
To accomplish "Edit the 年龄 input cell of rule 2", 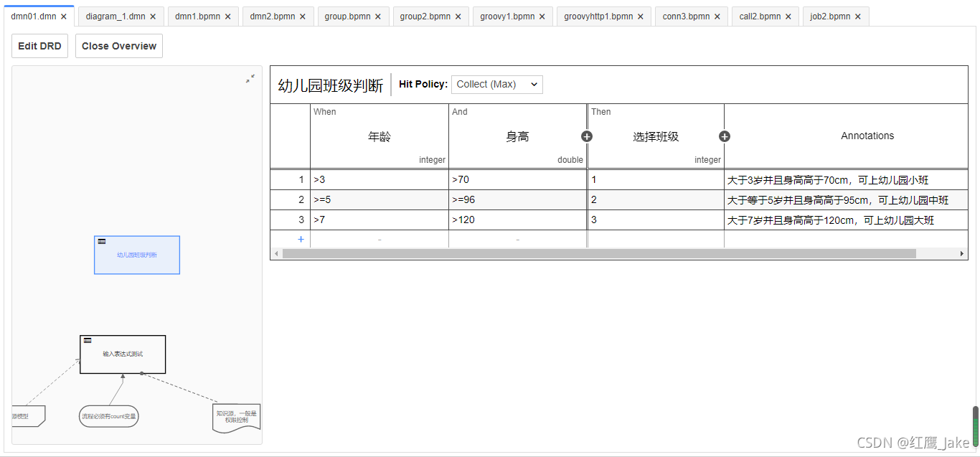I will [x=379, y=200].
